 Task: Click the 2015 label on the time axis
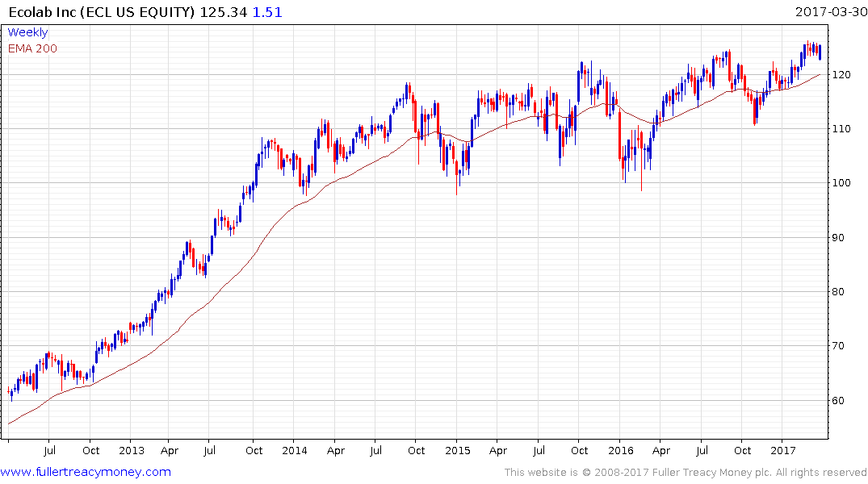coord(457,450)
